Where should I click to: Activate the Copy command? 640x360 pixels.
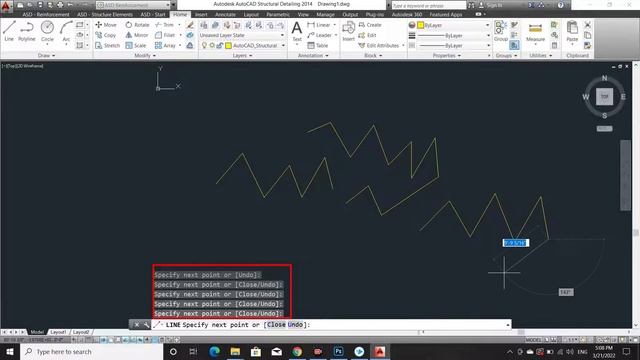click(106, 35)
